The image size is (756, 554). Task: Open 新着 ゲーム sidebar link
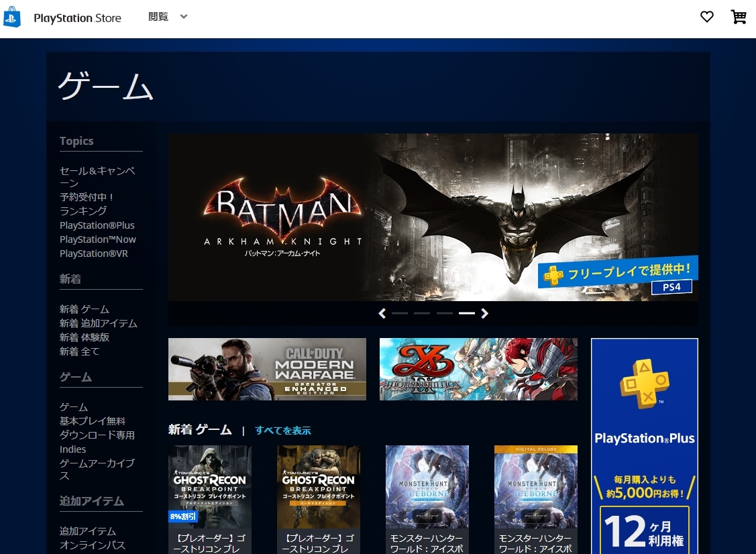[x=85, y=309]
